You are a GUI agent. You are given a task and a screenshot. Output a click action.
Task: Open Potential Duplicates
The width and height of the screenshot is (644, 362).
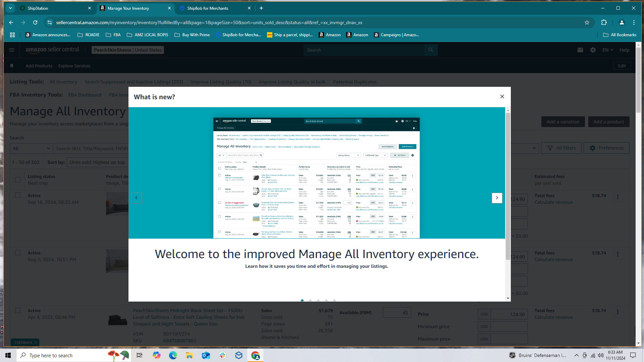click(355, 82)
